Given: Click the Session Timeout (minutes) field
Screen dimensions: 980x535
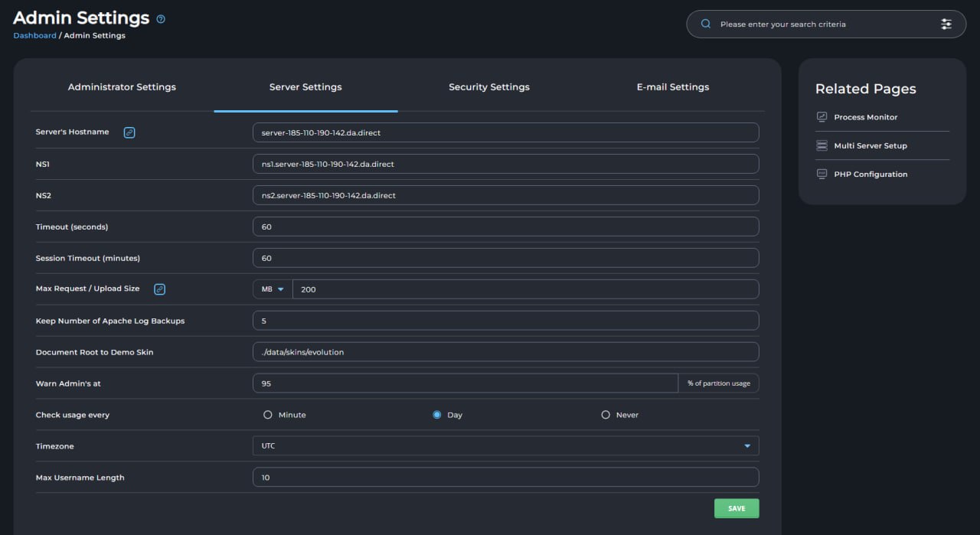Looking at the screenshot, I should tap(505, 258).
